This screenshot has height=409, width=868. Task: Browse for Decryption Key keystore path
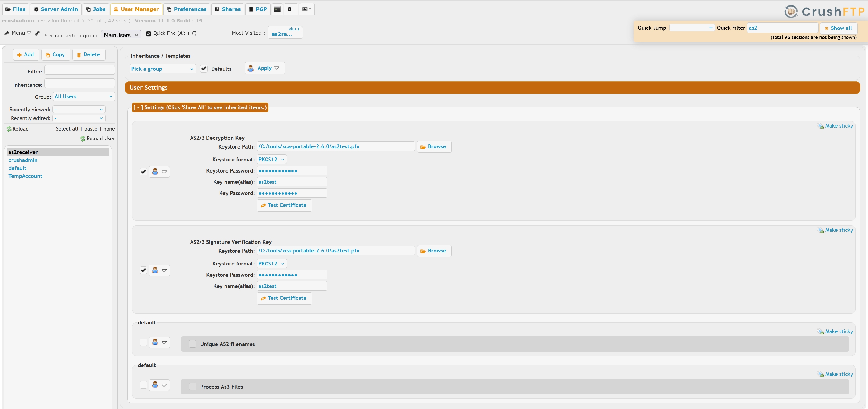coord(434,147)
